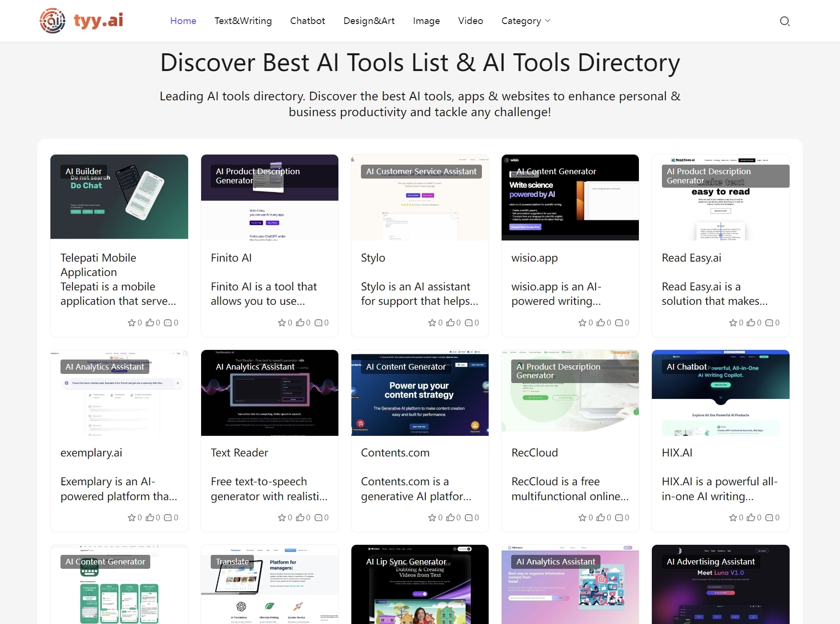The width and height of the screenshot is (840, 624).
Task: Open the Text Reader title link
Action: coord(239,453)
